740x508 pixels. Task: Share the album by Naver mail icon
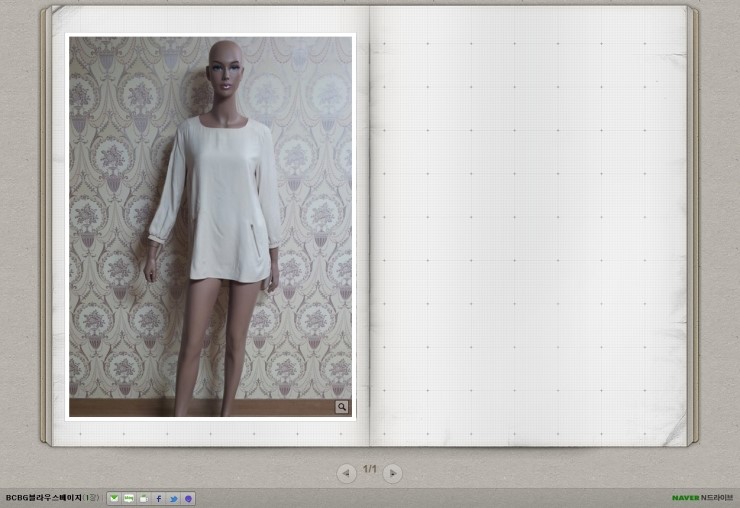114,498
